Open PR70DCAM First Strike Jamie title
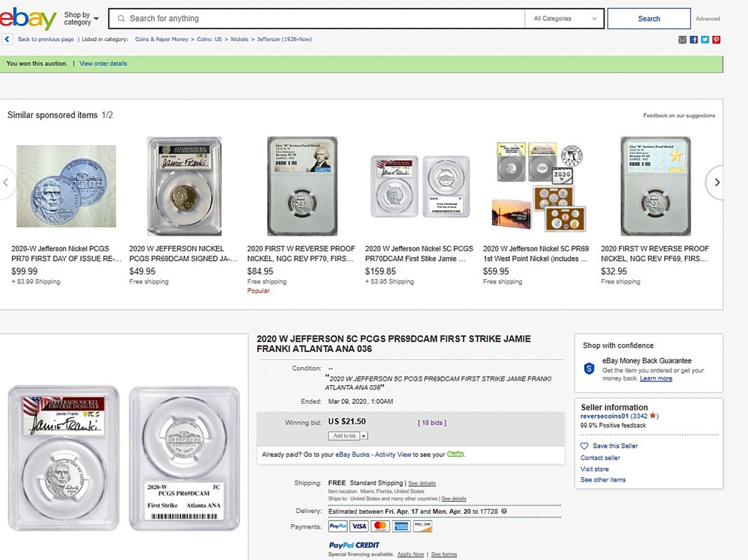Image resolution: width=748 pixels, height=560 pixels. [x=419, y=253]
